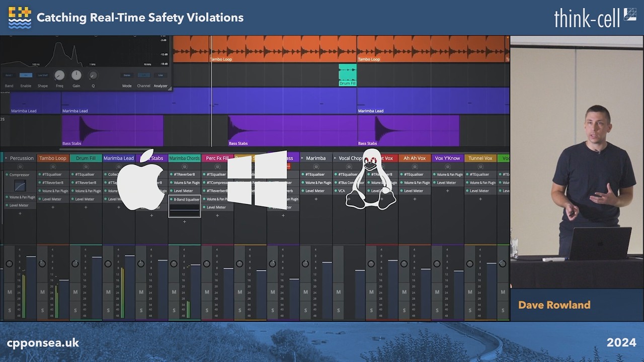Adjust the equaliser Gain knob
The height and width of the screenshot is (362, 644).
(x=76, y=75)
